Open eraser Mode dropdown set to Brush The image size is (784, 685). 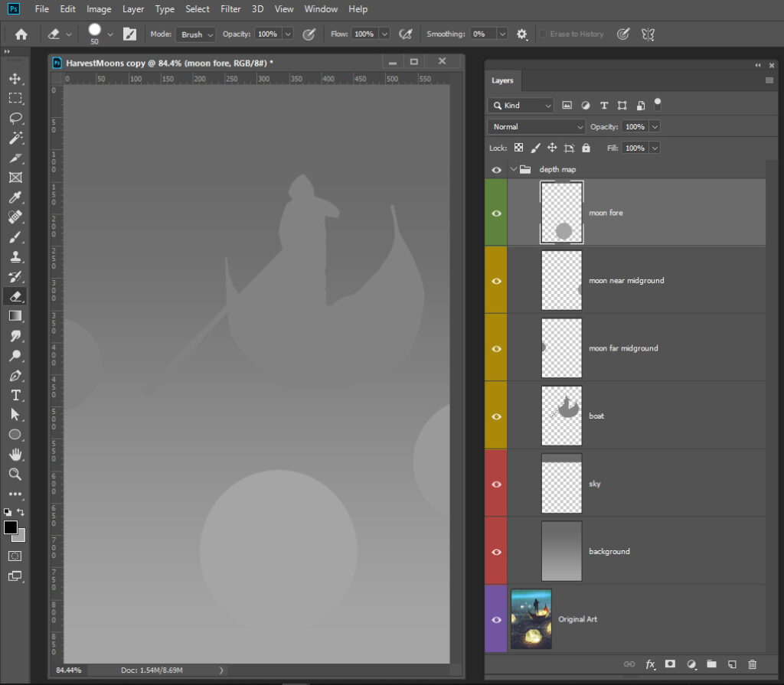pos(196,34)
